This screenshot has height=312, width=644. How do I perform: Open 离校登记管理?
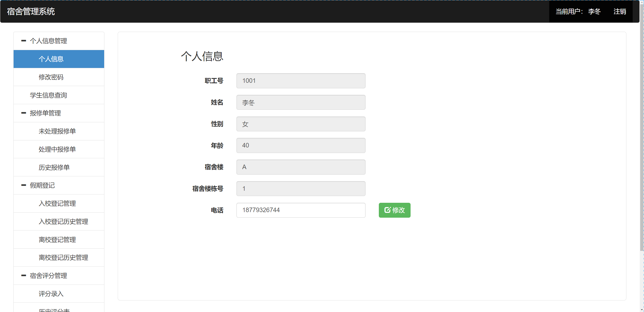tap(57, 240)
